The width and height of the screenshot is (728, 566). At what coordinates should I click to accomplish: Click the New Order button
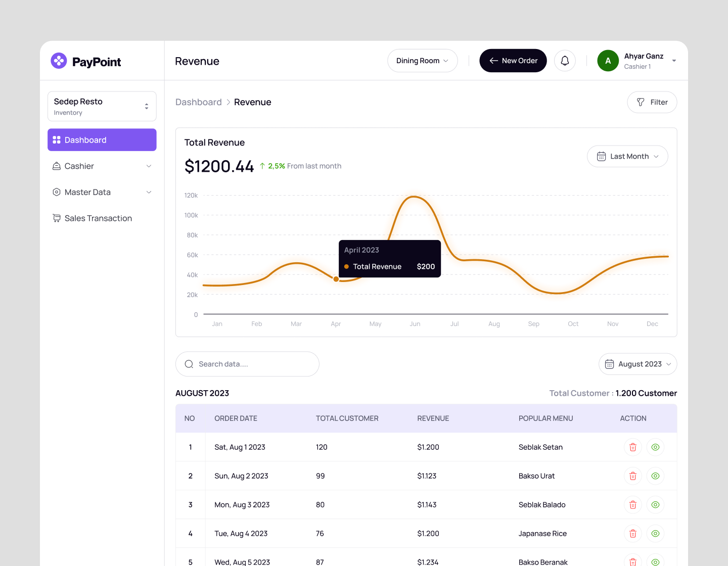click(513, 60)
